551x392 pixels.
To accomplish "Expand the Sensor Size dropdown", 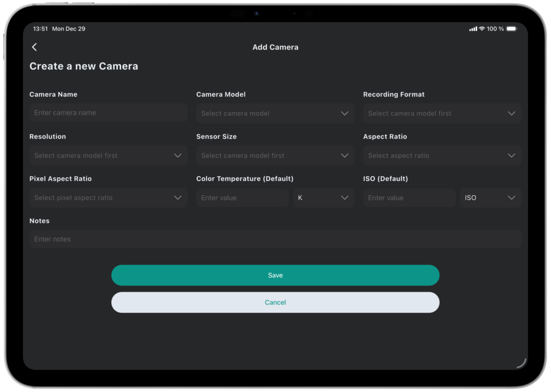I will coord(275,155).
